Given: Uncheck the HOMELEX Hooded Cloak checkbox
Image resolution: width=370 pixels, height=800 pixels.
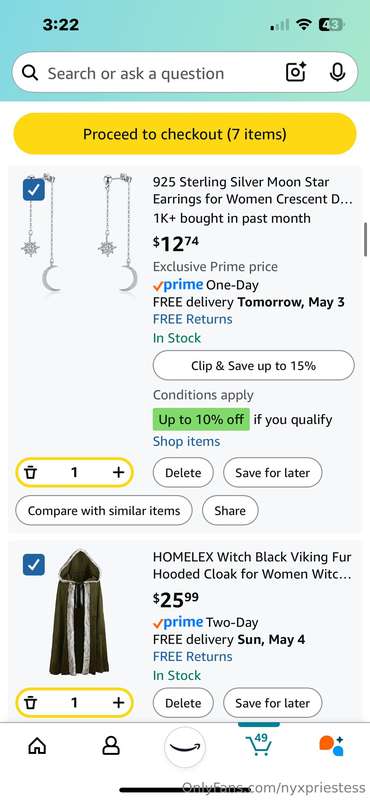Looking at the screenshot, I should pos(34,564).
